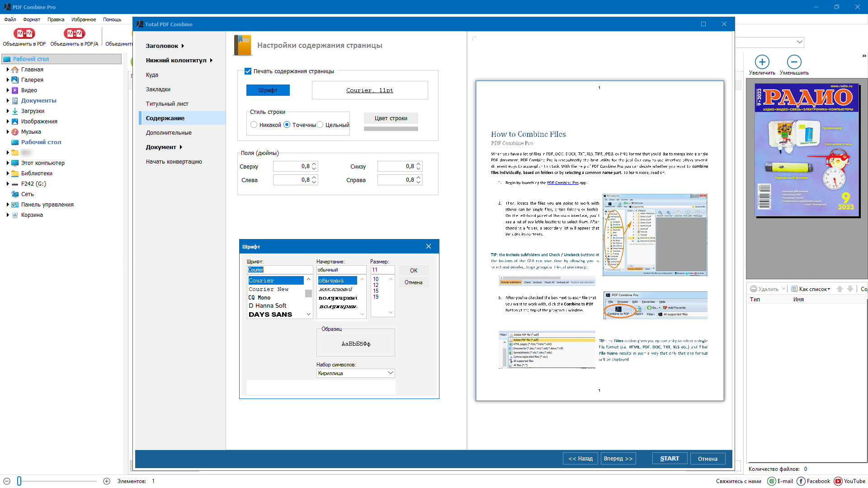Click the Цвет строки color bar
Viewport: 868px width, 488px height.
[x=391, y=129]
